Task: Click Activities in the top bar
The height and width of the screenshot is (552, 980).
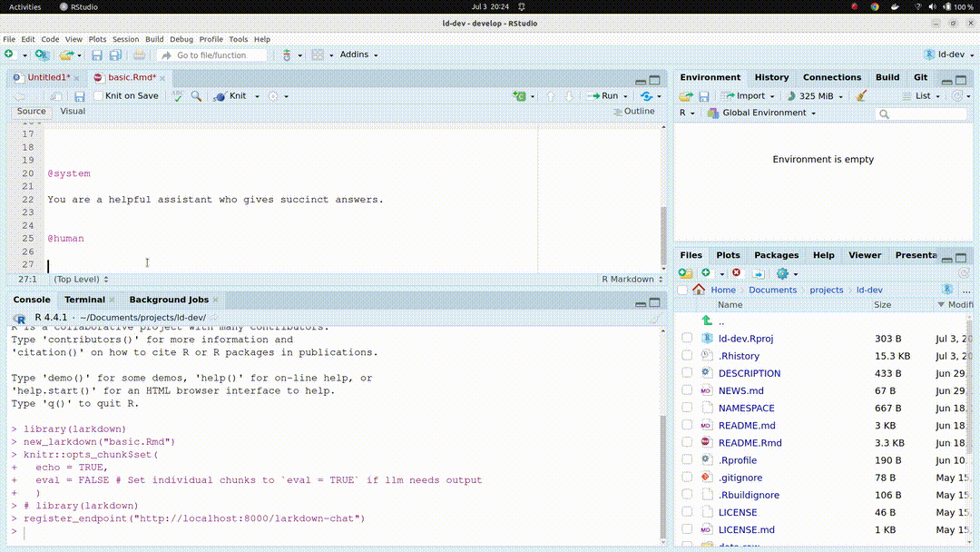Action: point(25,7)
